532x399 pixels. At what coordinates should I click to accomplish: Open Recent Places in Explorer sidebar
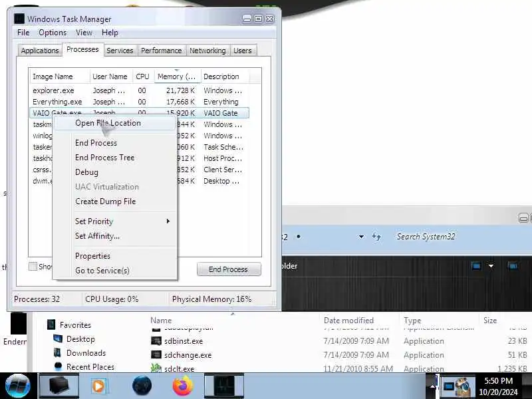90,367
